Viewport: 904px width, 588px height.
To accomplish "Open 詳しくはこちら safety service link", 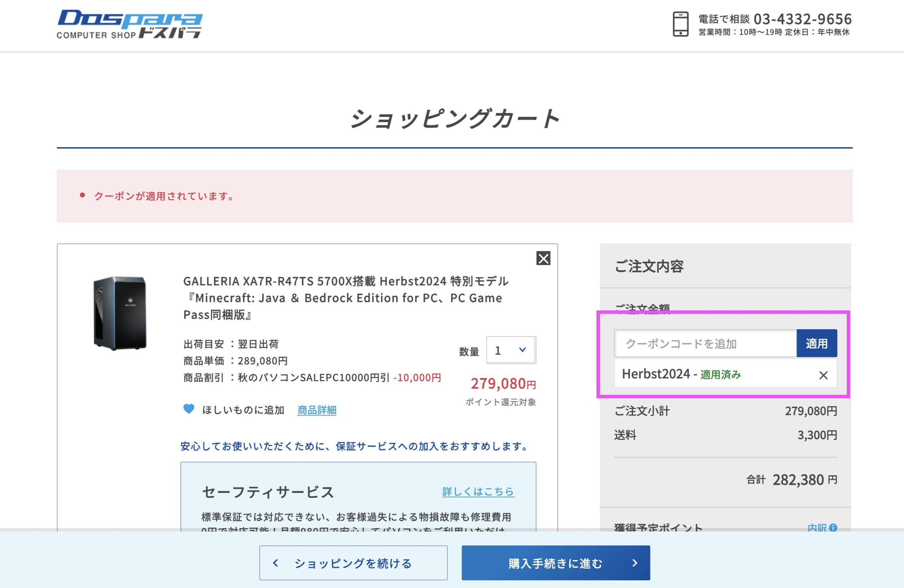I will 478,492.
